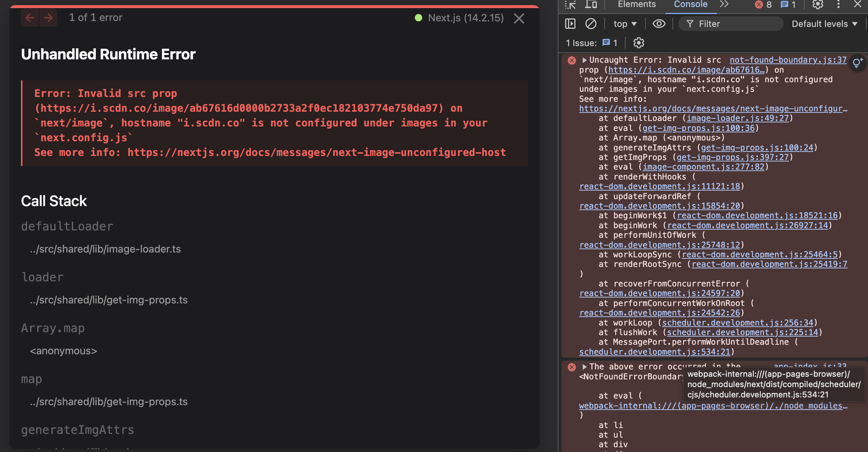Show more DevTools tabs chevron

(724, 4)
